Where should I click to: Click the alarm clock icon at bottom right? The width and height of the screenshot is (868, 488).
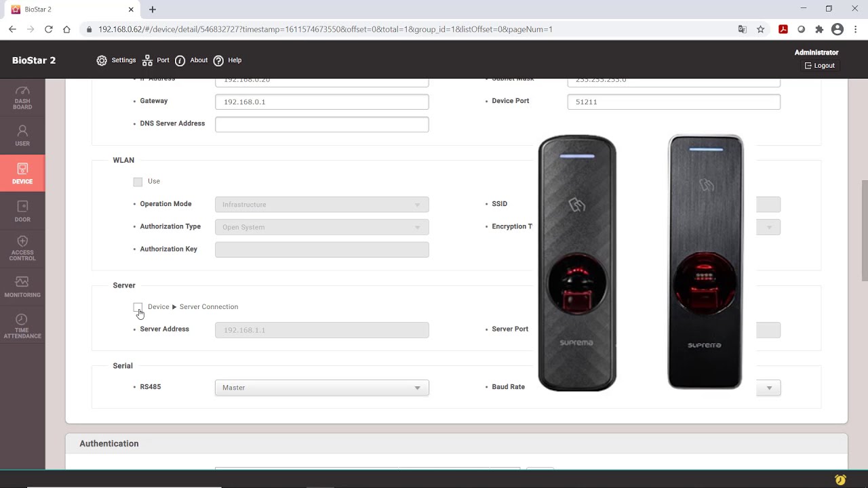pyautogui.click(x=841, y=480)
